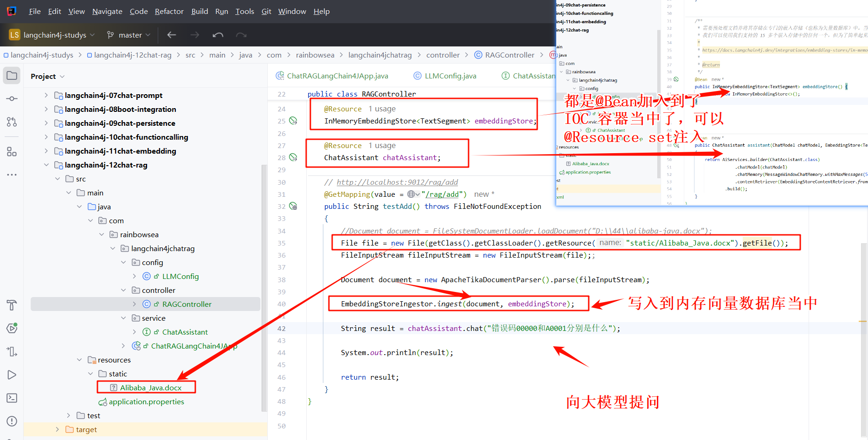Open the Build hammer tool window

(12, 305)
